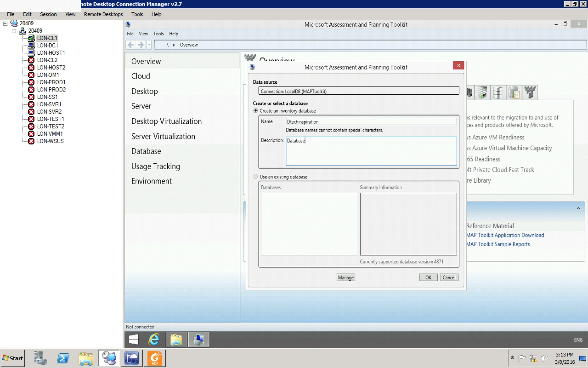588x368 pixels.
Task: Show hidden tray icons arrow
Action: pos(512,358)
